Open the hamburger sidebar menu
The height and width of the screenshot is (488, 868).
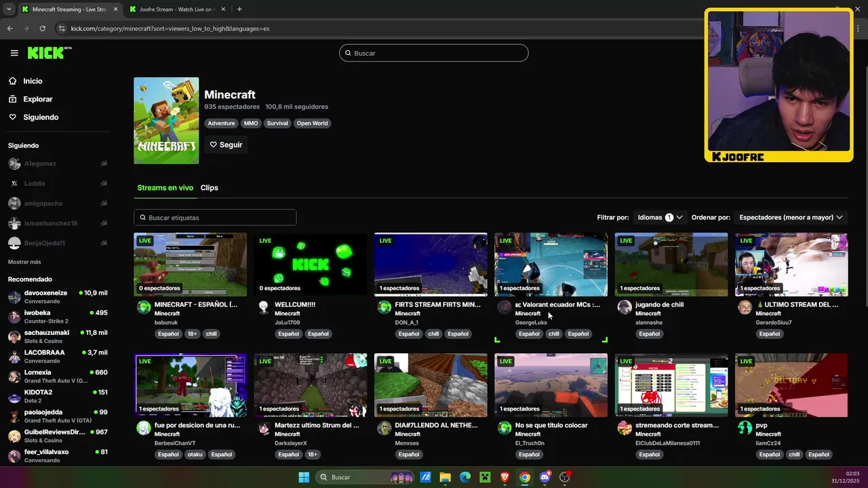pos(14,53)
